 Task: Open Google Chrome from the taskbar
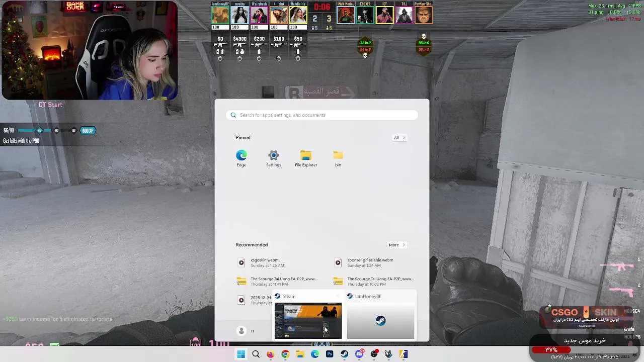click(285, 354)
